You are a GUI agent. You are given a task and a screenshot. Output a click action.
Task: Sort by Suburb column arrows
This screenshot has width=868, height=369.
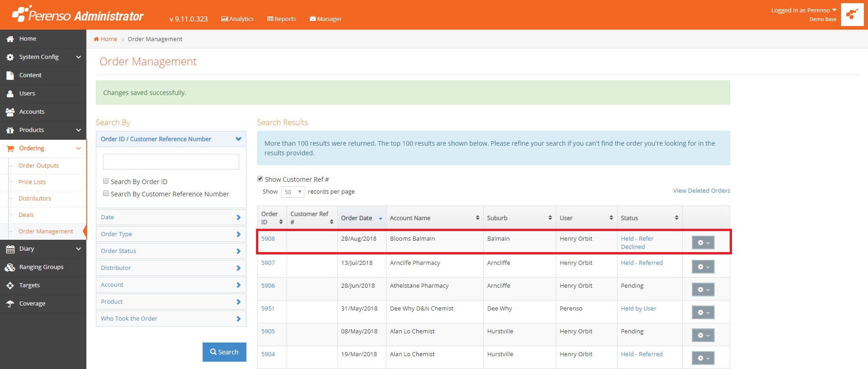pos(550,218)
